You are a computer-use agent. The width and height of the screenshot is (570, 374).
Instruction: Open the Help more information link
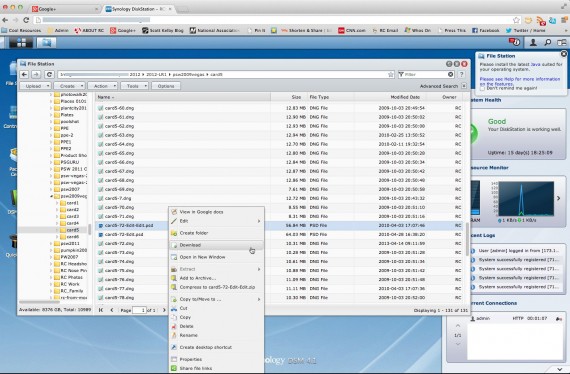pos(520,81)
